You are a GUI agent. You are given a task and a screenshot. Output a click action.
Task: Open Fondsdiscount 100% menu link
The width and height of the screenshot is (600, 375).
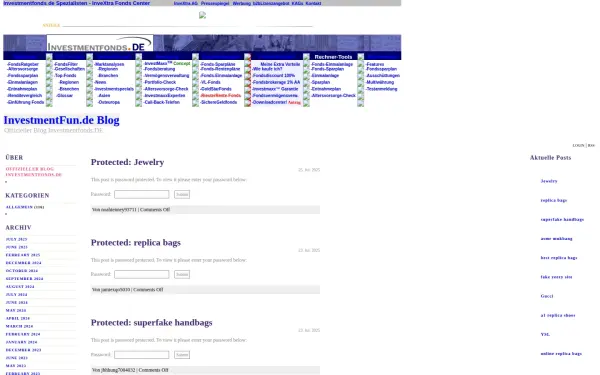274,75
